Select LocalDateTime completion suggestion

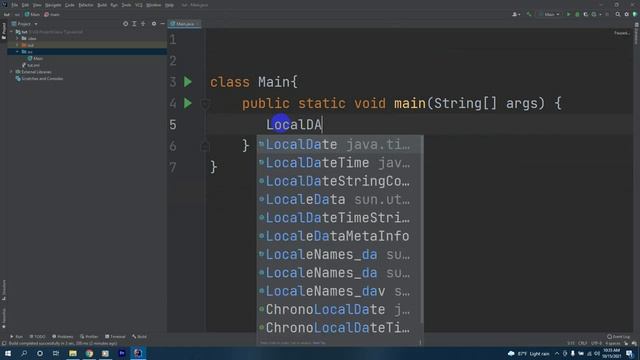[338, 163]
